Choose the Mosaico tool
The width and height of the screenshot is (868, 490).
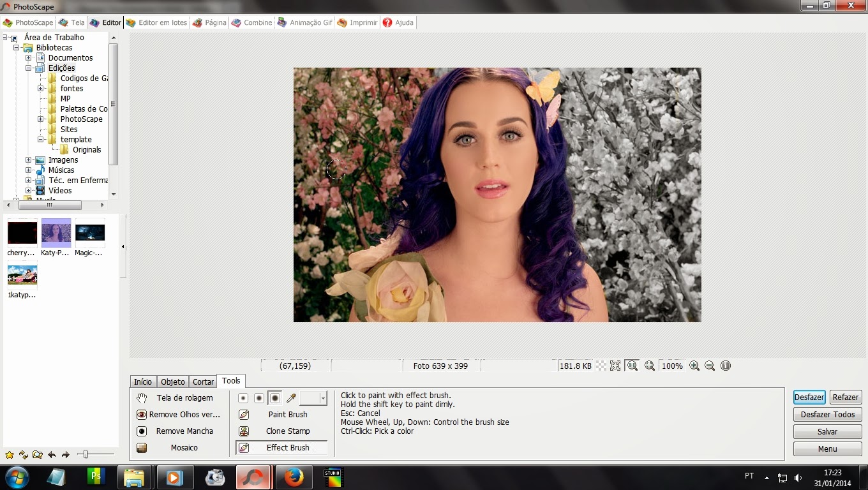179,448
